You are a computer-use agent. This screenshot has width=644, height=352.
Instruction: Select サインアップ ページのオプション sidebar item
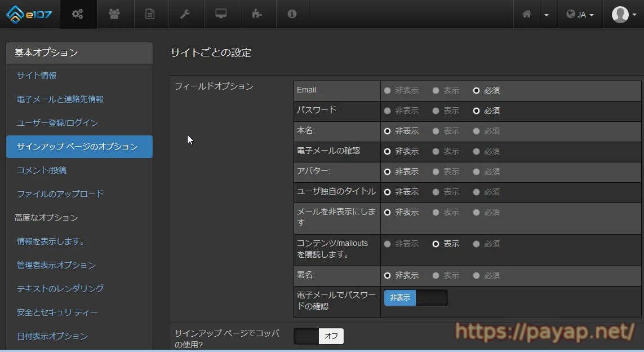(79, 147)
